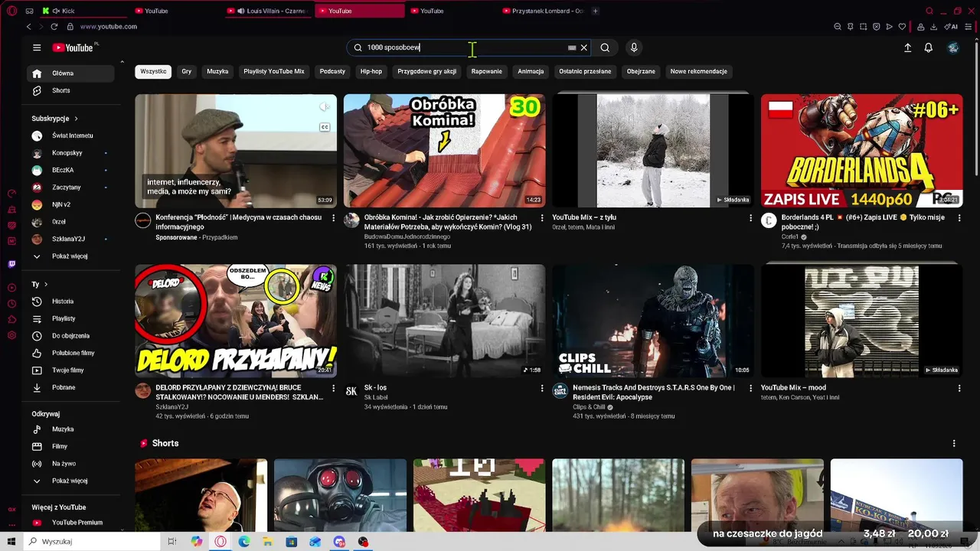Viewport: 980px width, 551px height.
Task: Open YouTube Mix – mood thumbnail
Action: click(x=861, y=321)
